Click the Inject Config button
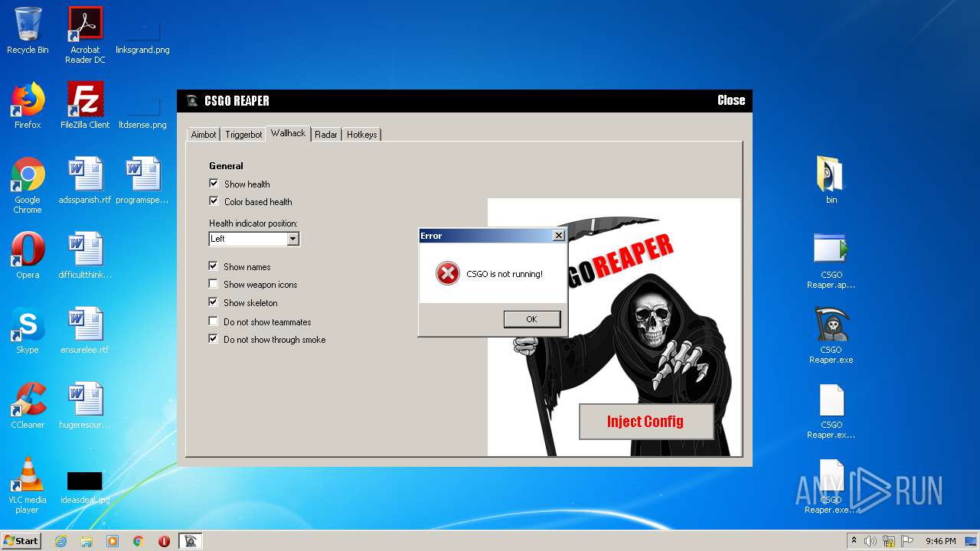 pyautogui.click(x=646, y=422)
